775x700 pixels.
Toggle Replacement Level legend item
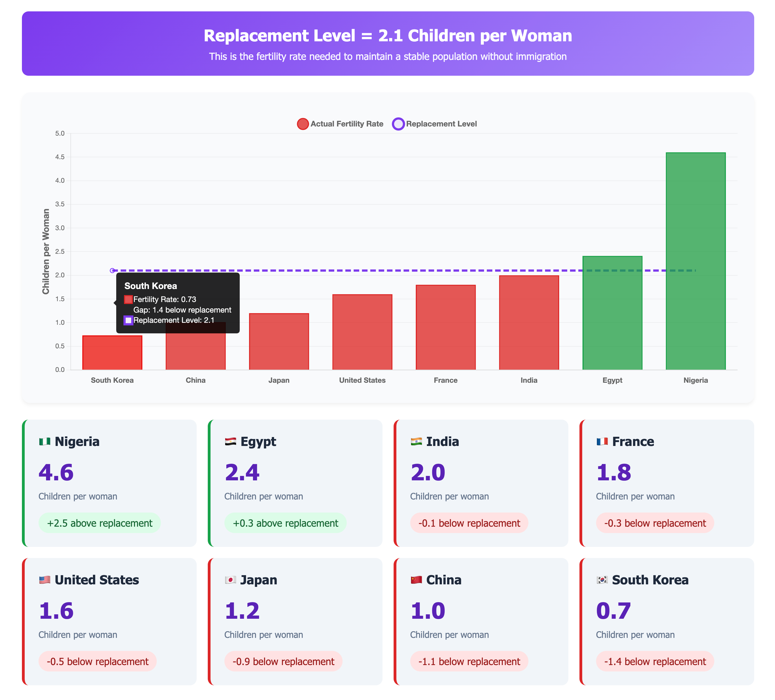[434, 124]
